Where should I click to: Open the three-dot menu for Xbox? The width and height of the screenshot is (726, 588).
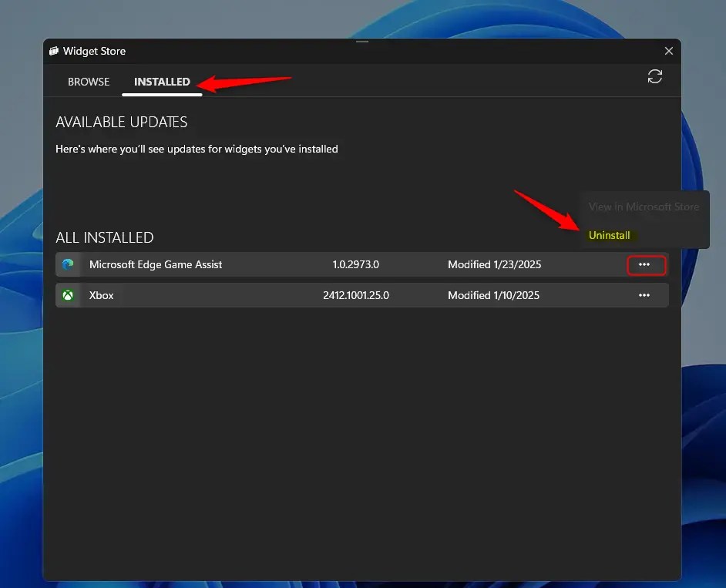(x=644, y=295)
